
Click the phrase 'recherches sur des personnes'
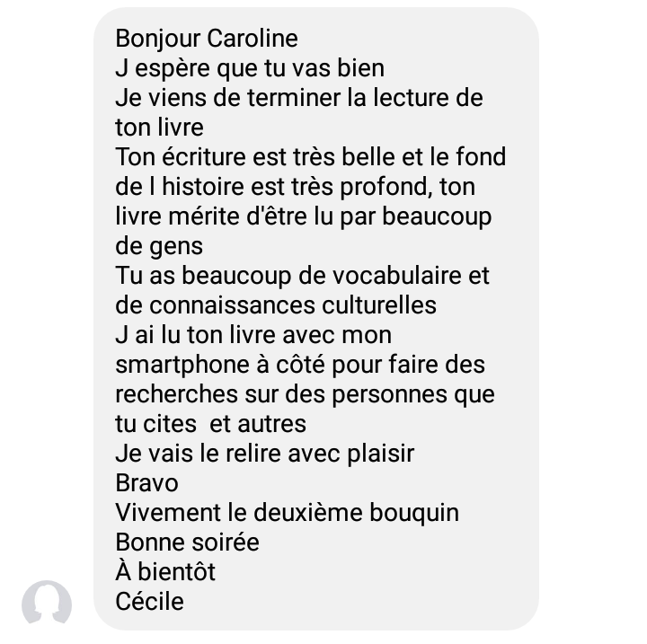point(281,394)
